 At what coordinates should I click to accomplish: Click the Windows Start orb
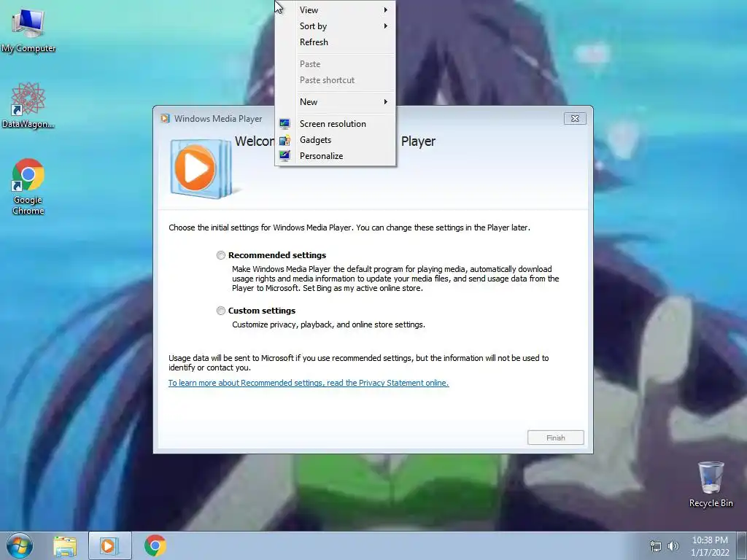[x=20, y=545]
